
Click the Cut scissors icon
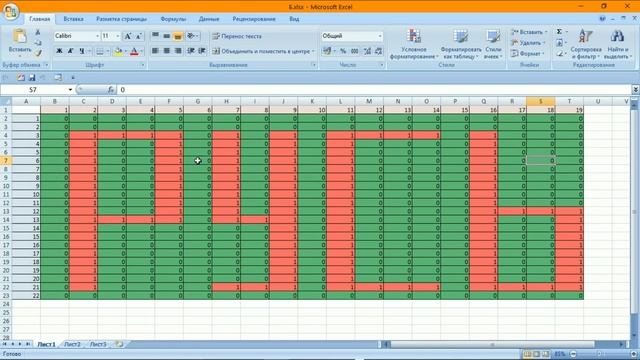[38, 32]
